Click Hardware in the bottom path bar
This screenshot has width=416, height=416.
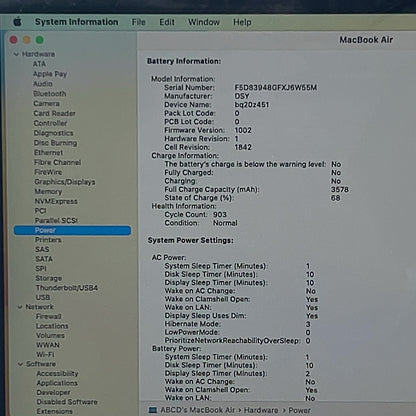pyautogui.click(x=261, y=410)
